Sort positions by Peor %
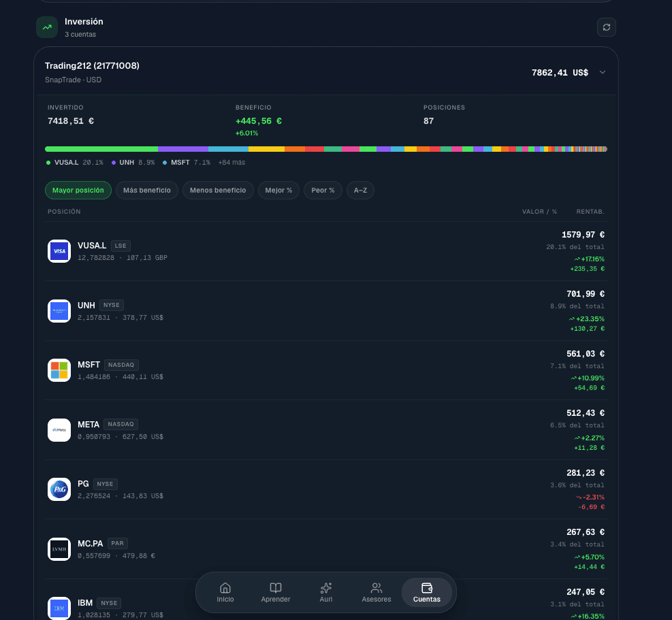This screenshot has width=672, height=620. pos(323,191)
